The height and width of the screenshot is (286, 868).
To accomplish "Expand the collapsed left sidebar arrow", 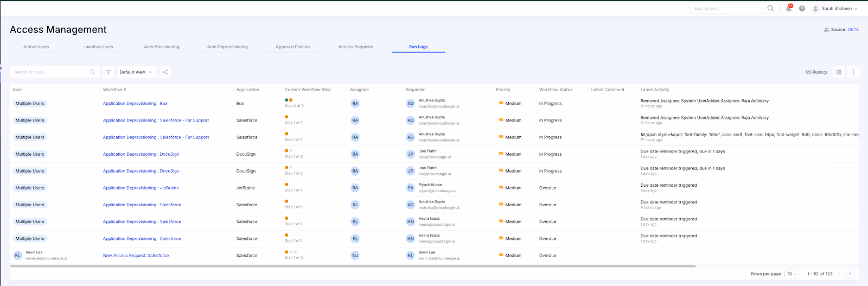I will [x=1, y=68].
